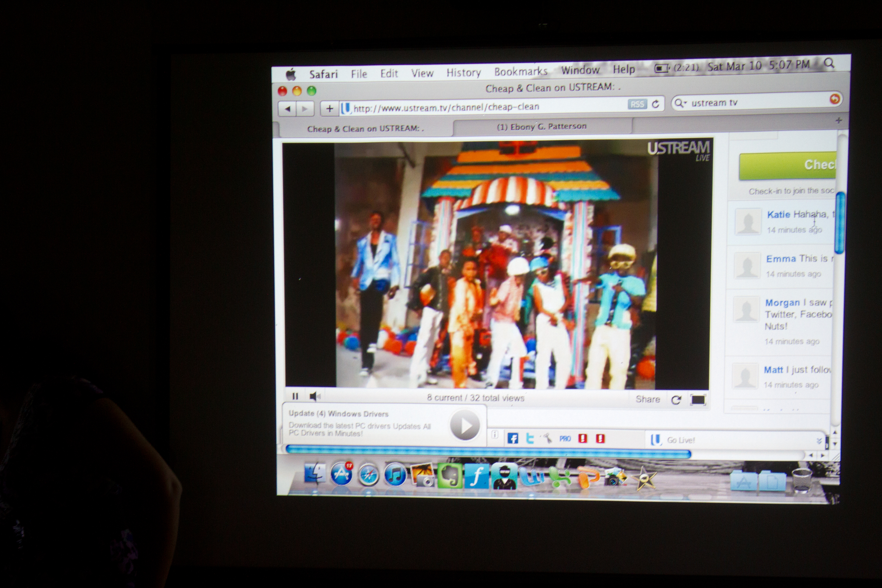Click the wrench tools icon under video
Screen dimensions: 882x588
tap(547, 438)
